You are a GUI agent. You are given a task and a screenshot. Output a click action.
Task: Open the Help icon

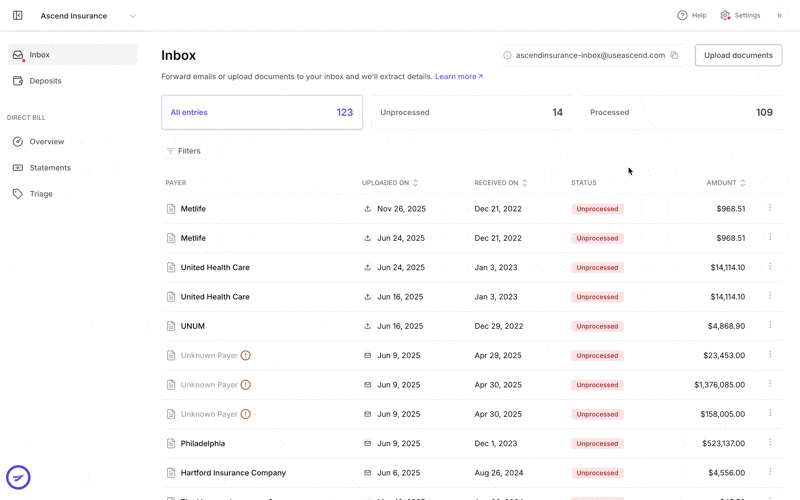coord(682,15)
